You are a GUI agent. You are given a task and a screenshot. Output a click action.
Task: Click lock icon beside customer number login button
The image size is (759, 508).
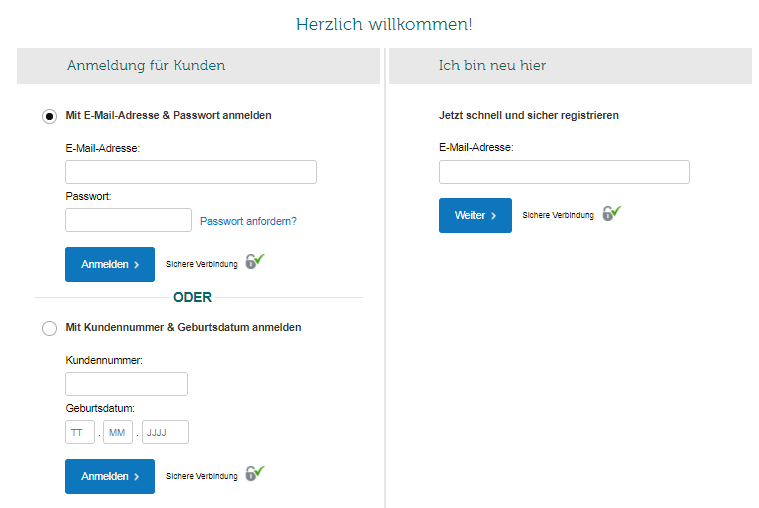click(x=254, y=473)
